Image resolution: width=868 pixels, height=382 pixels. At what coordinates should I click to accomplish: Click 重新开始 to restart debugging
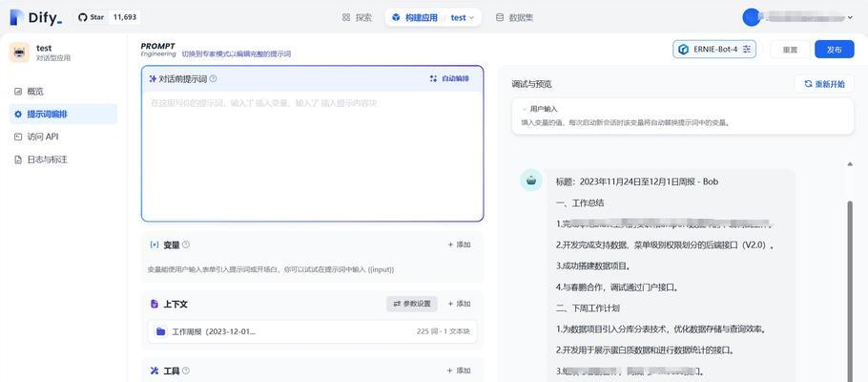[x=824, y=84]
